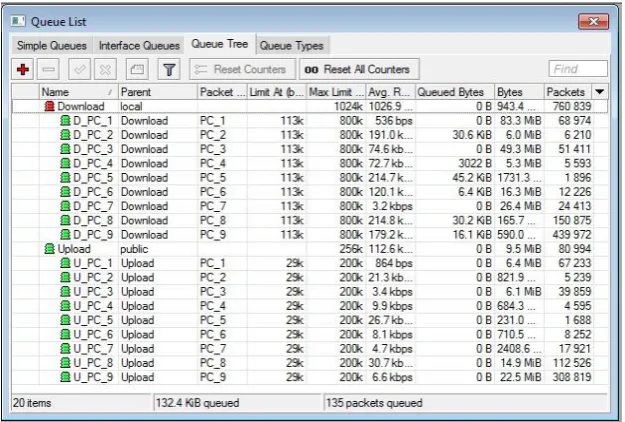Sort by the Parent column header
The height and width of the screenshot is (422, 625).
(x=158, y=92)
